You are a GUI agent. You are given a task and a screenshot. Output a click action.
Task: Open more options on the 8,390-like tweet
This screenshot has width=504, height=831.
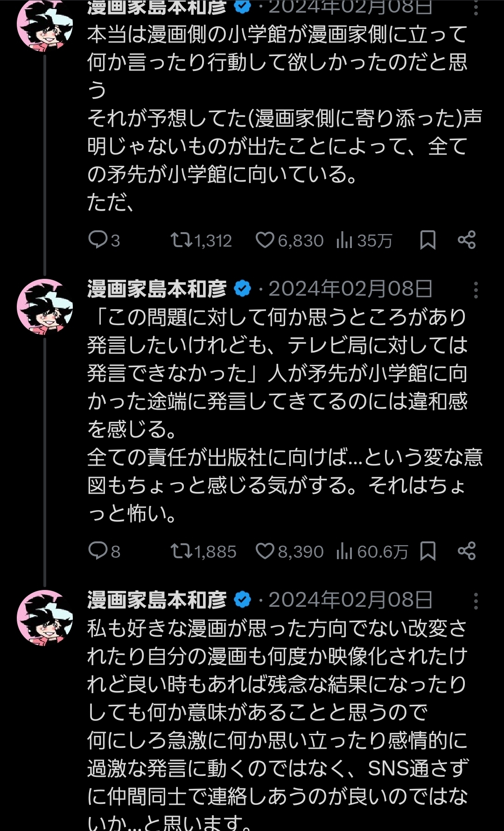(x=476, y=290)
